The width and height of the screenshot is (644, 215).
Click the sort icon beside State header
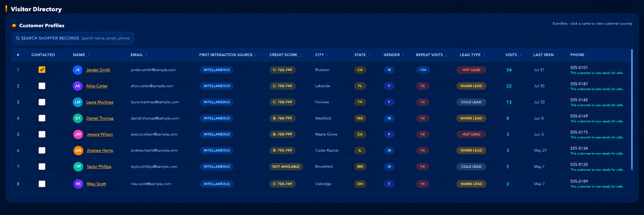[369, 55]
